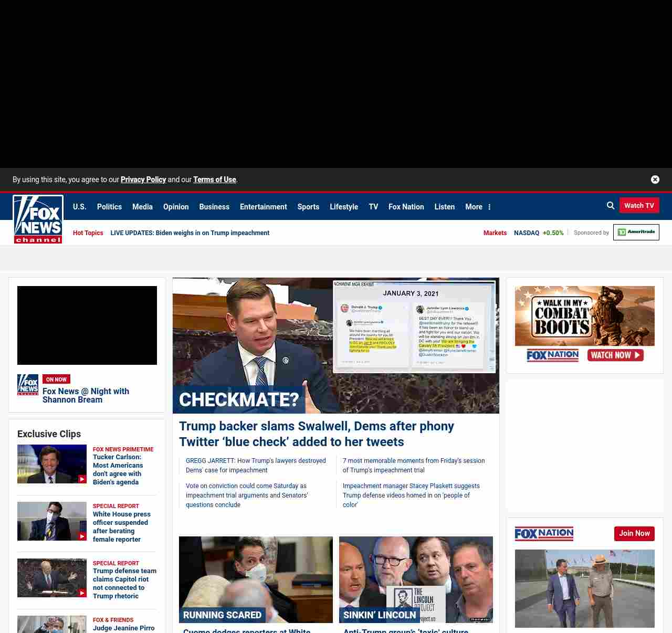Select Fox Nation in navigation bar
This screenshot has height=633, width=672.
pos(406,207)
